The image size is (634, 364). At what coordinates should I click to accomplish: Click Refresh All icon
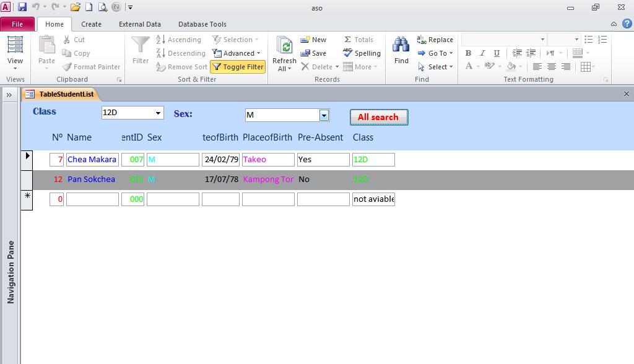click(x=284, y=46)
